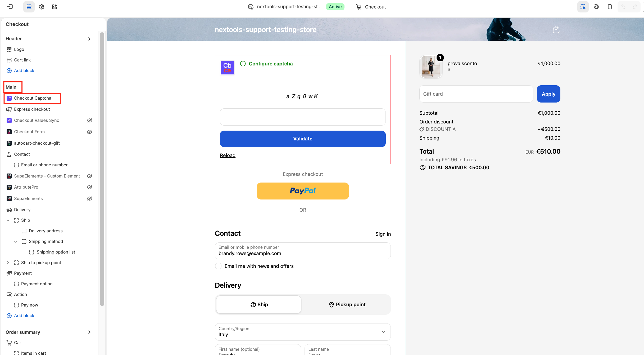Screen dimensions: 644x355
Task: Select Checkout Captcha in the sidebar
Action: click(x=33, y=98)
